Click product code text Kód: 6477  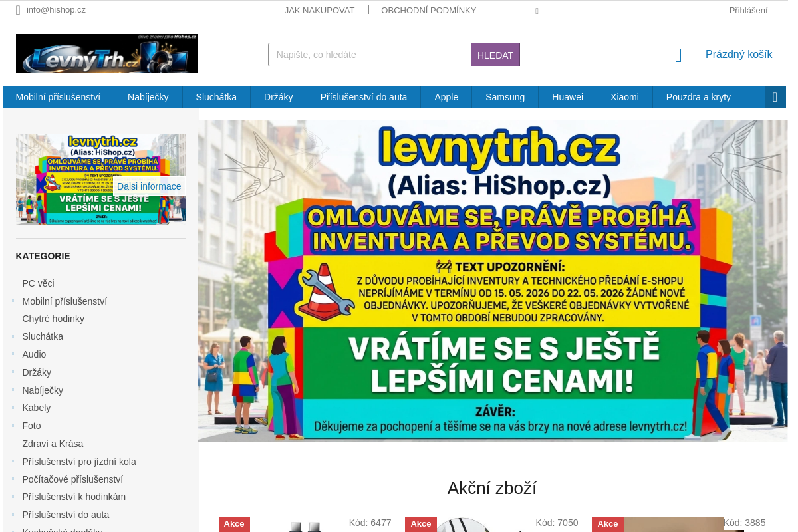point(370,523)
